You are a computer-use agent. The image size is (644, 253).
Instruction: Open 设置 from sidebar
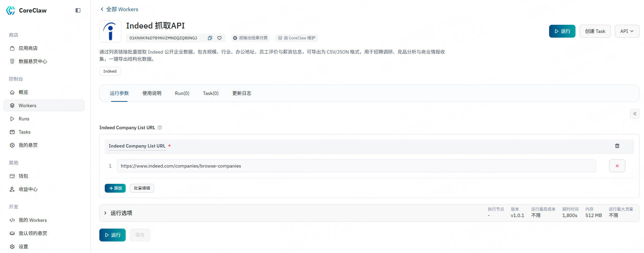pos(23,247)
